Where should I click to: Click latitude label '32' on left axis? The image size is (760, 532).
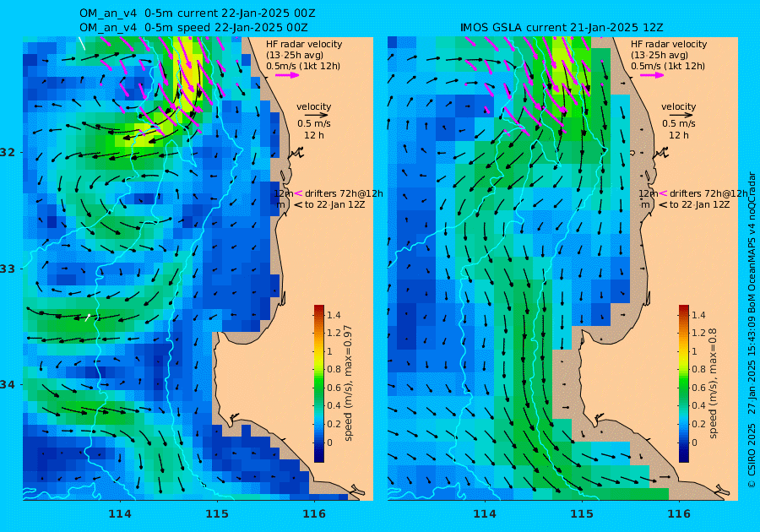coord(8,152)
